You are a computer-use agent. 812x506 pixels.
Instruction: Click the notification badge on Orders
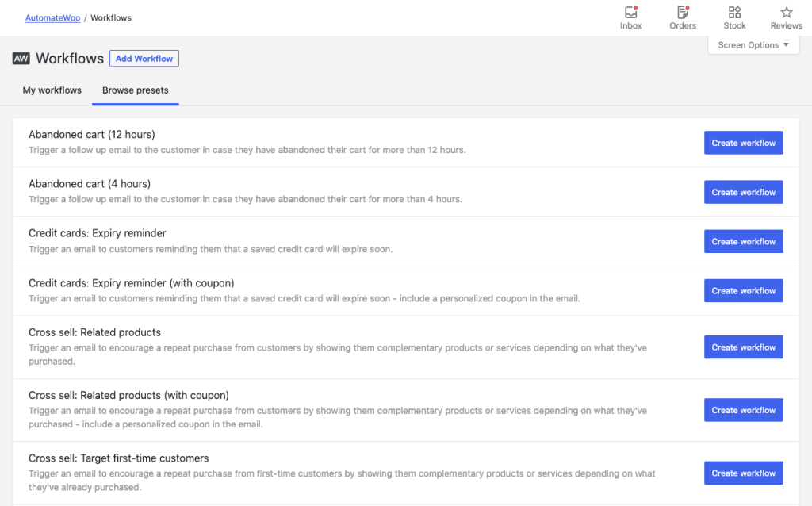688,7
